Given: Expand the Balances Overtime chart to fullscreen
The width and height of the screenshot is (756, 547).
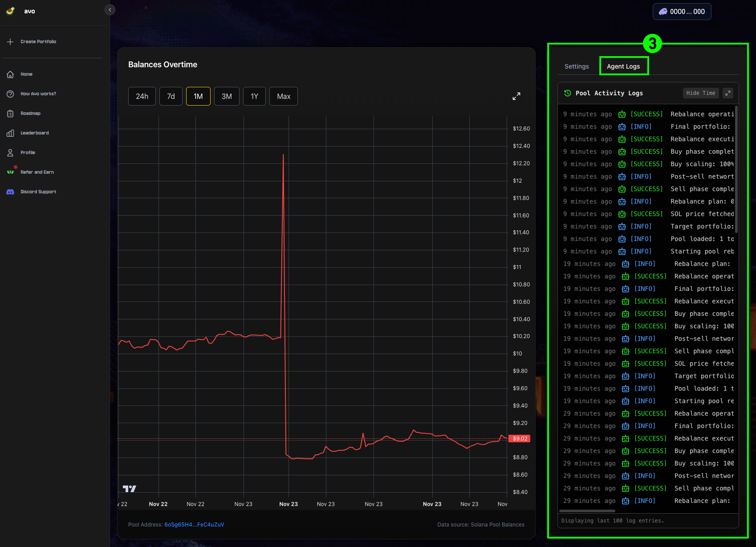Looking at the screenshot, I should [516, 96].
